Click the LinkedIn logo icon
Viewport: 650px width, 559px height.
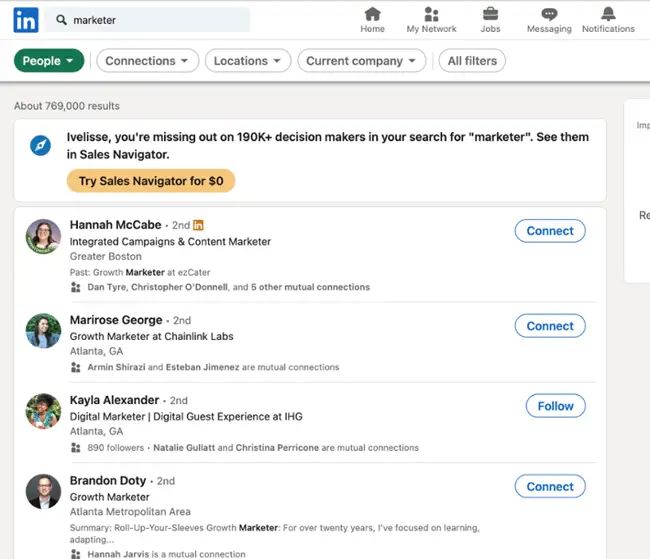tap(26, 19)
